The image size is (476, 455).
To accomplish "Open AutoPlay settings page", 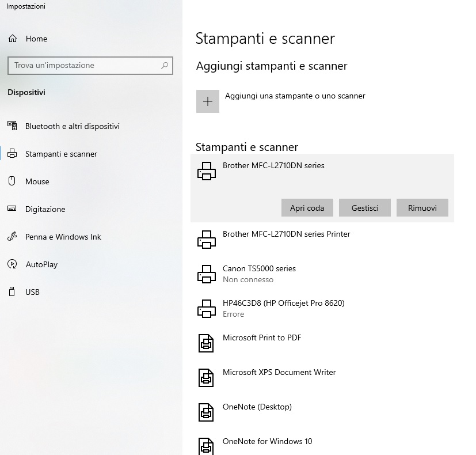I will (91, 264).
